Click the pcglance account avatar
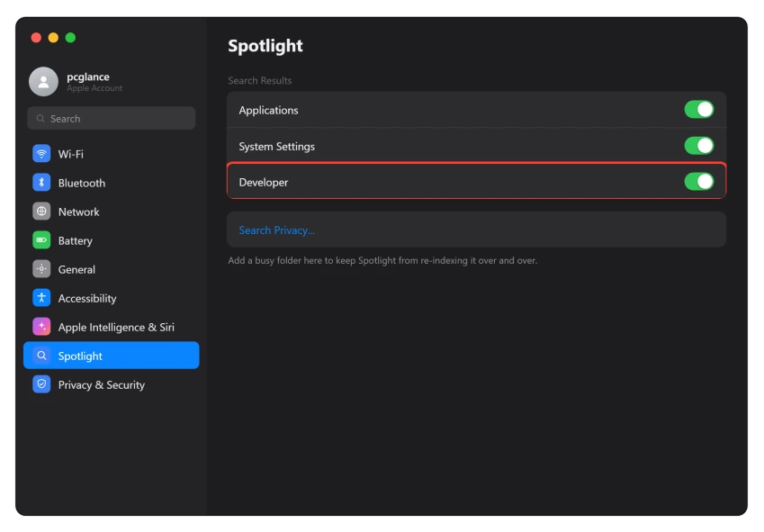Image resolution: width=764 pixels, height=532 pixels. coord(43,82)
